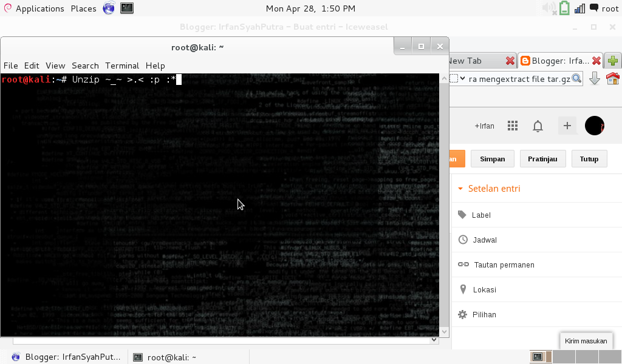The width and height of the screenshot is (622, 364).
Task: Click the search magnifier icon
Action: click(576, 78)
